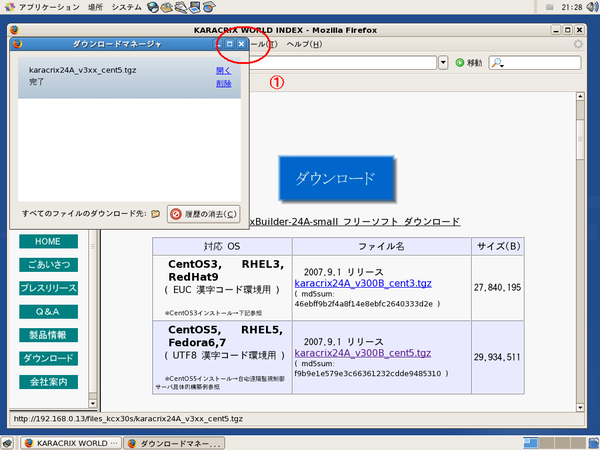
Task: Click the big blue ダウンロード banner
Action: (x=337, y=178)
